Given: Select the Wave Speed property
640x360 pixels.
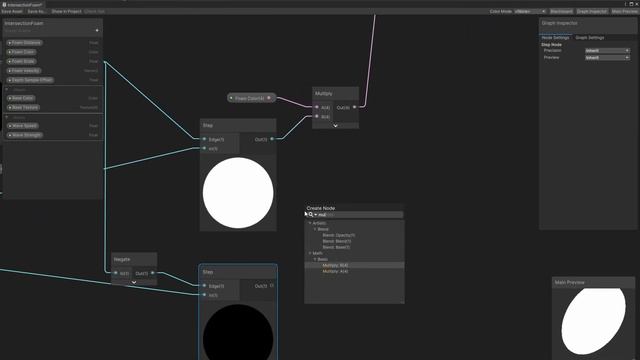Looking at the screenshot, I should [x=23, y=126].
